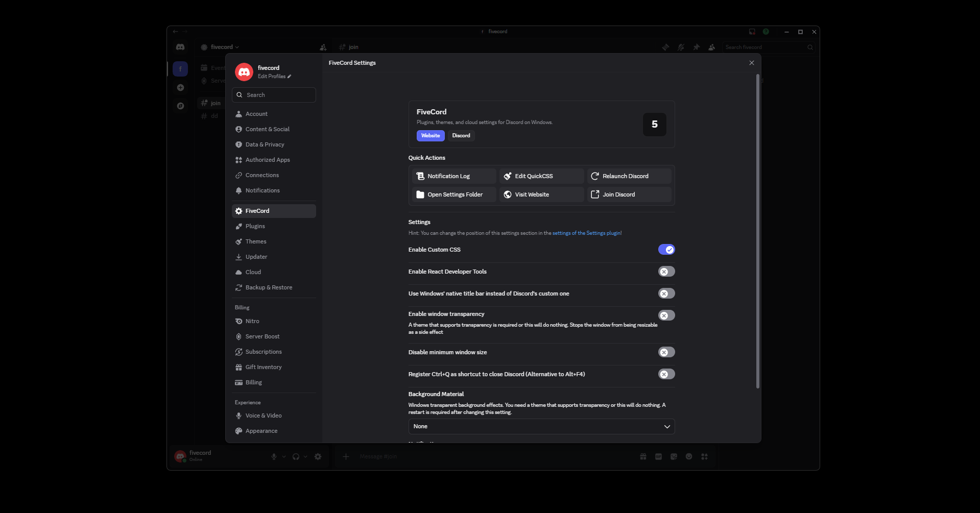The image size is (980, 513).
Task: Toggle Disable minimum window size
Action: point(666,352)
